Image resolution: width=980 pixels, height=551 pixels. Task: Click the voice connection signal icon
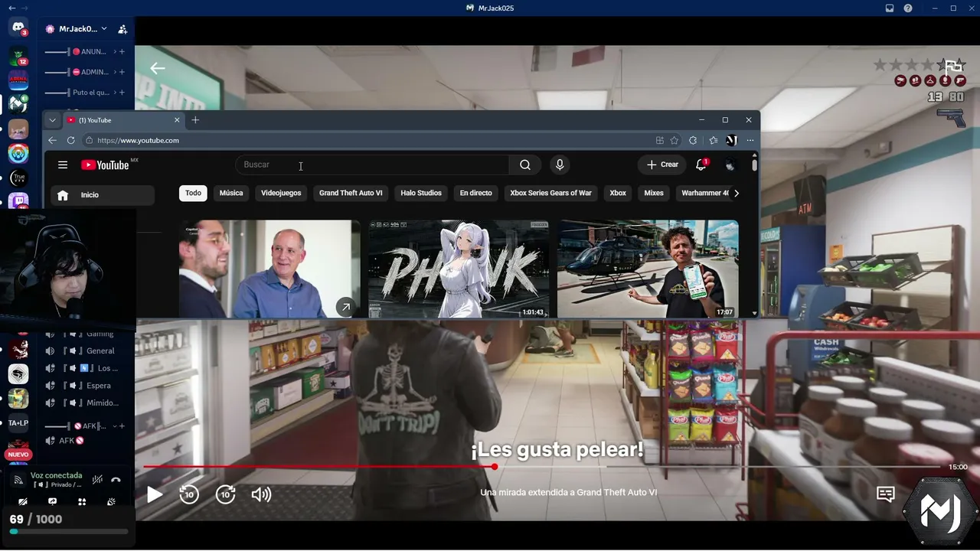point(18,480)
